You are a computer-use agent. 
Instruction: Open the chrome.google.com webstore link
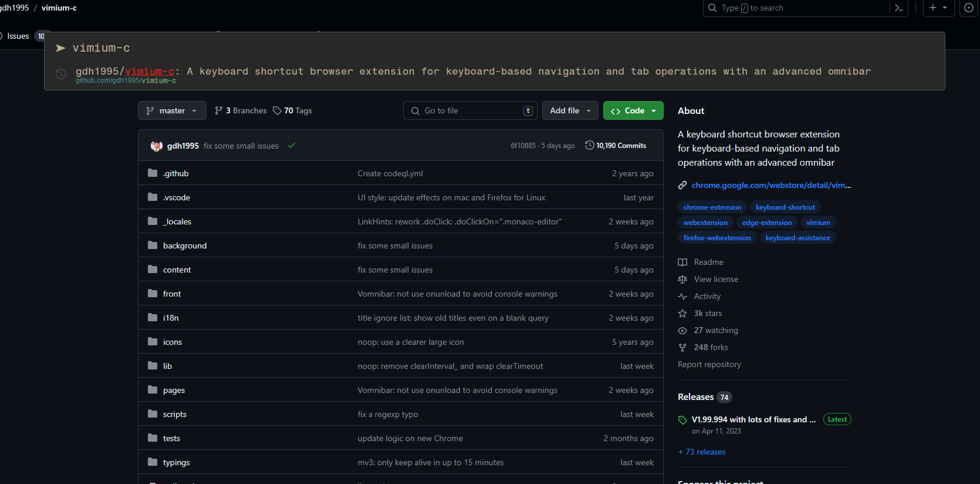coord(771,185)
